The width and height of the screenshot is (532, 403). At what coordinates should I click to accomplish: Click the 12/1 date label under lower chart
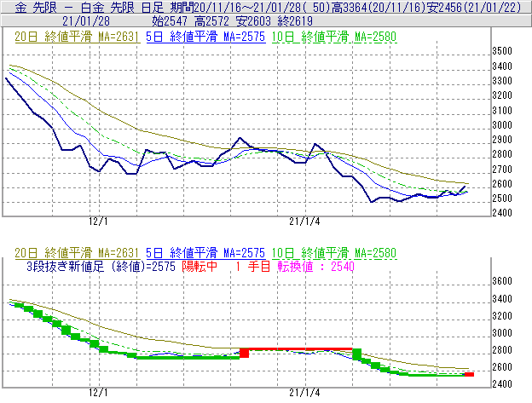[98, 393]
